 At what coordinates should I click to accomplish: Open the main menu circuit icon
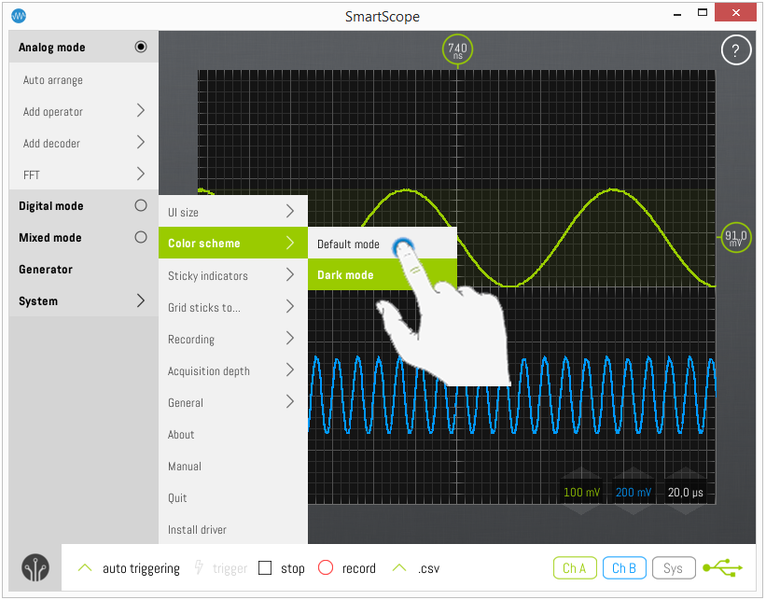point(35,568)
